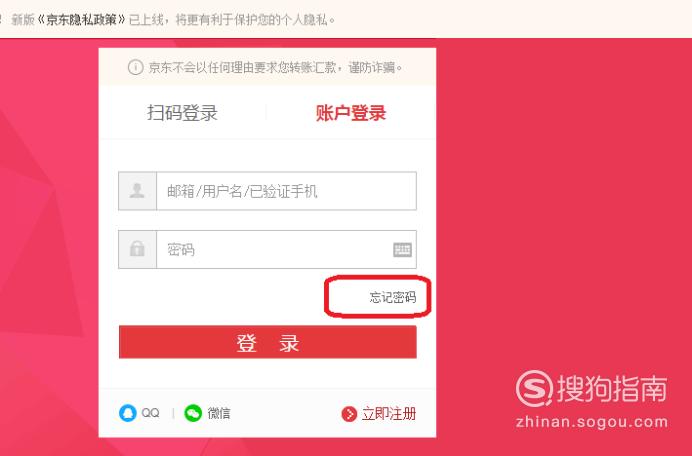The height and width of the screenshot is (456, 692).
Task: Open the 立即注册 registration link
Action: (389, 414)
